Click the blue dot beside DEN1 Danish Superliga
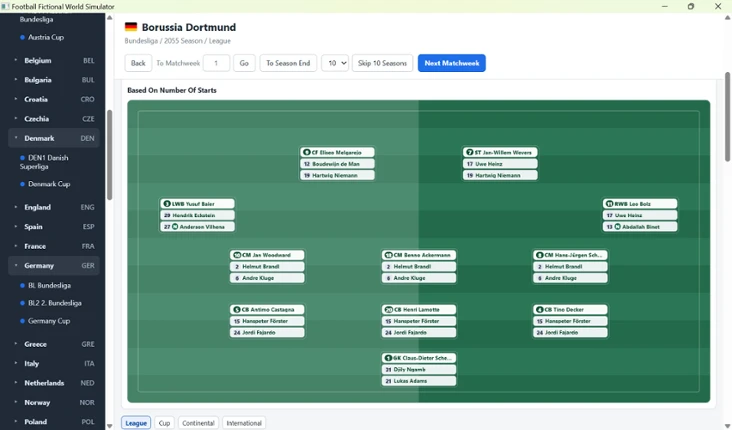This screenshot has height=430, width=732. (22, 158)
